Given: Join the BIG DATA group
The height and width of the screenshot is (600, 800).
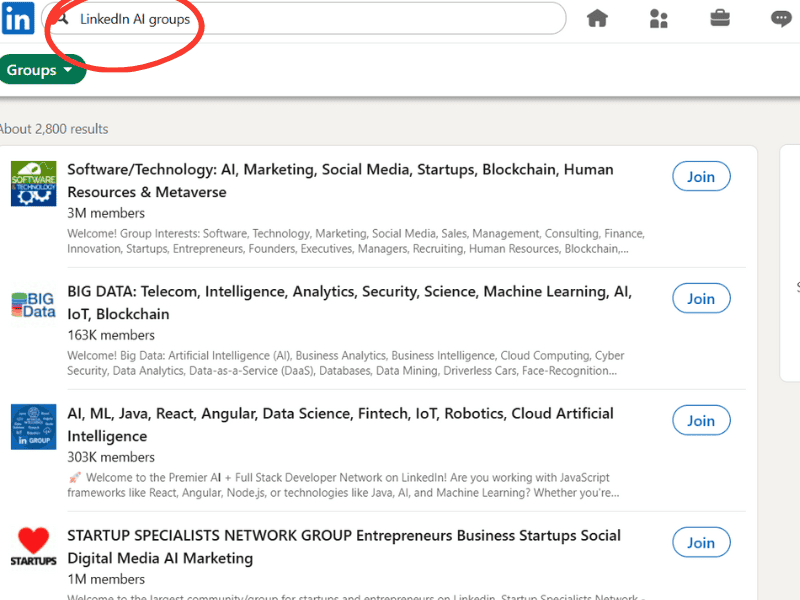Looking at the screenshot, I should click(x=701, y=299).
